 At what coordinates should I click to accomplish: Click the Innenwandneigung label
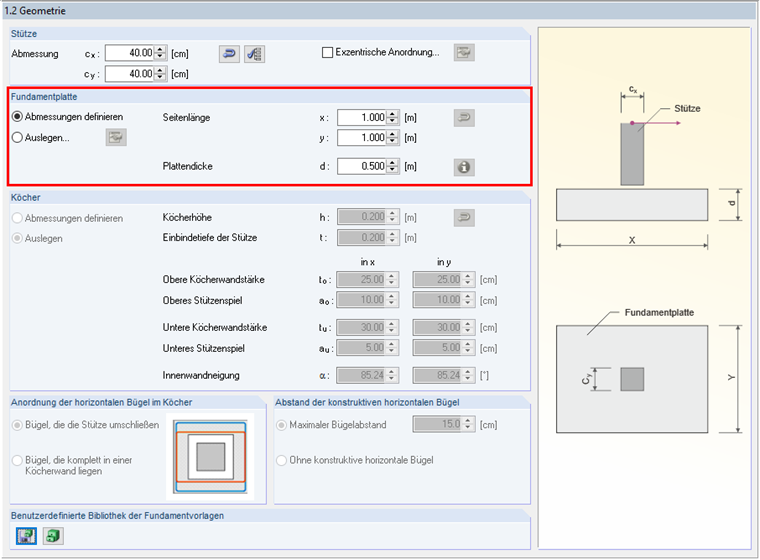[201, 375]
